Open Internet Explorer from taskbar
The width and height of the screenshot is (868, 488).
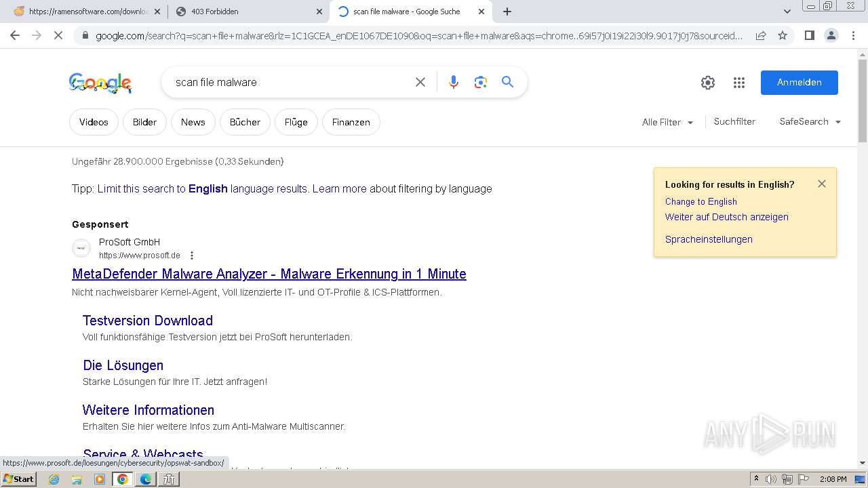(54, 479)
